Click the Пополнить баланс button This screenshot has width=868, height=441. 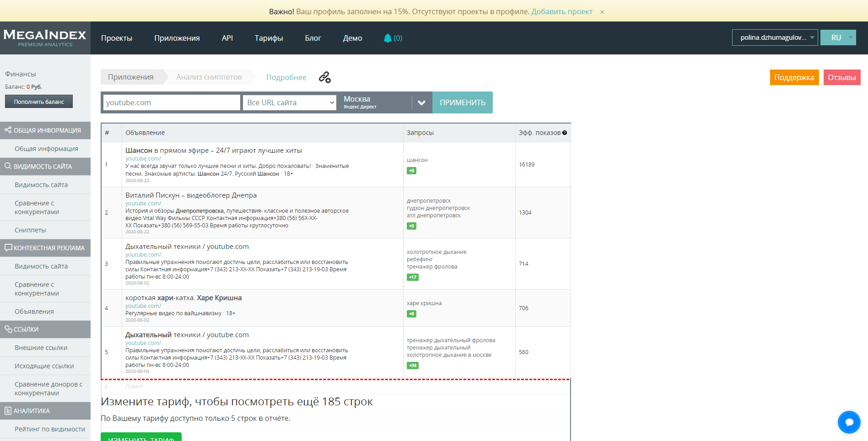39,102
